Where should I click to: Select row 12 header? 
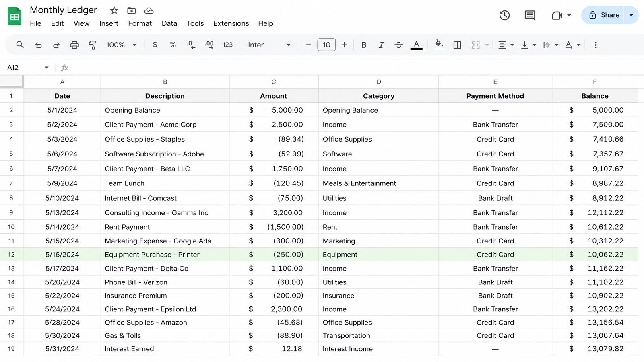(11, 255)
